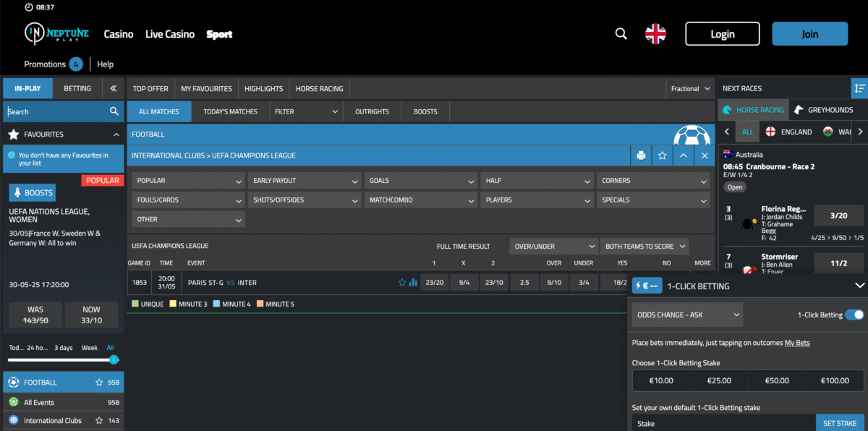
Task: Click the football icon next to Football sport
Action: click(14, 383)
